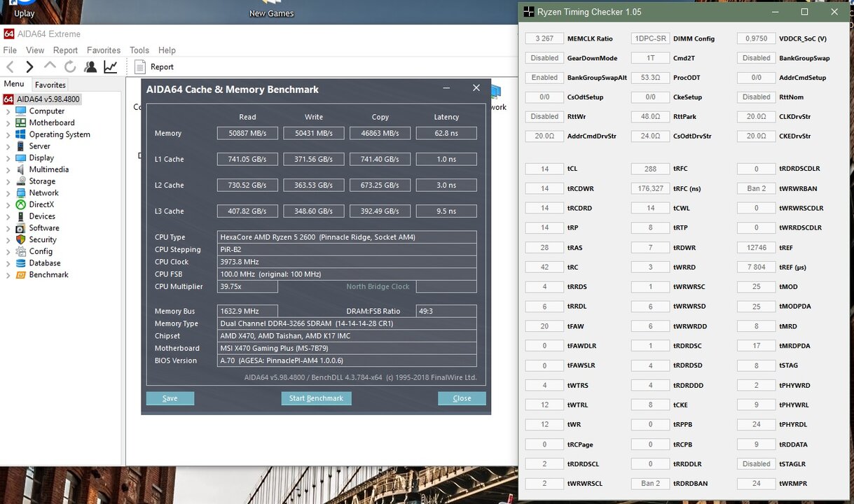Expand the Operating System tree node
The width and height of the screenshot is (854, 504).
(8, 135)
